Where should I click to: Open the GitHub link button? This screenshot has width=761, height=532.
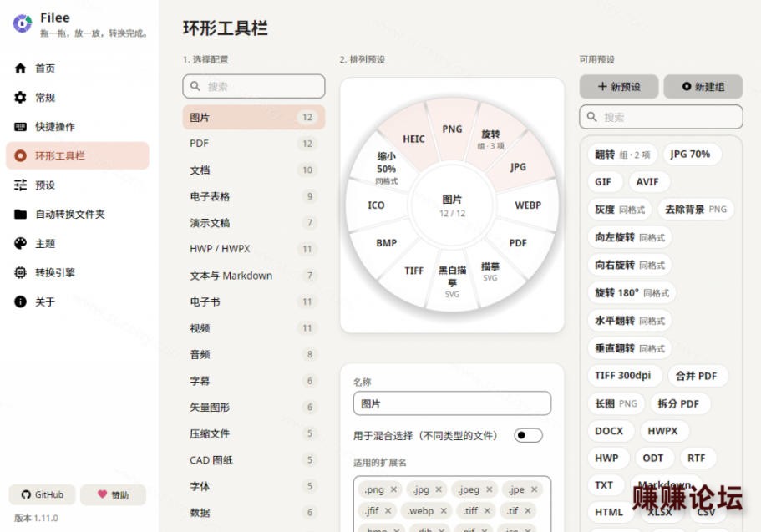[43, 494]
